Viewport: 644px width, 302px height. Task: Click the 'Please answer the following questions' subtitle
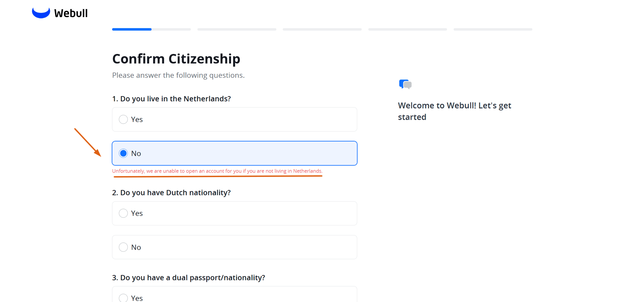pos(178,75)
